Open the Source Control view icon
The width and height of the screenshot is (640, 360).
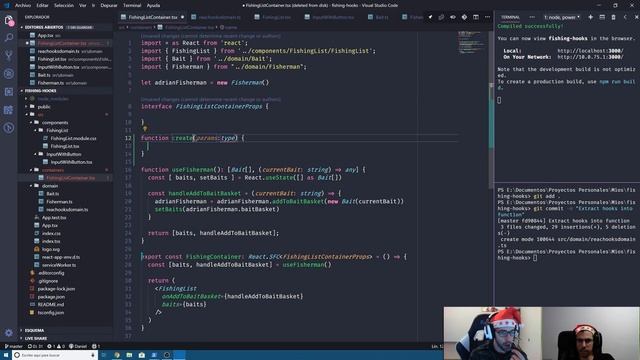[9, 56]
